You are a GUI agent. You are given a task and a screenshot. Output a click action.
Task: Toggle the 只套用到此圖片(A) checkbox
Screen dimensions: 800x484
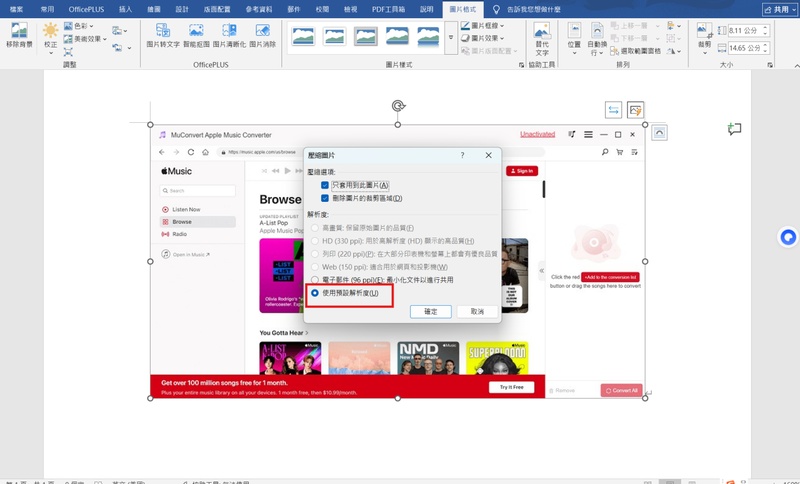324,185
